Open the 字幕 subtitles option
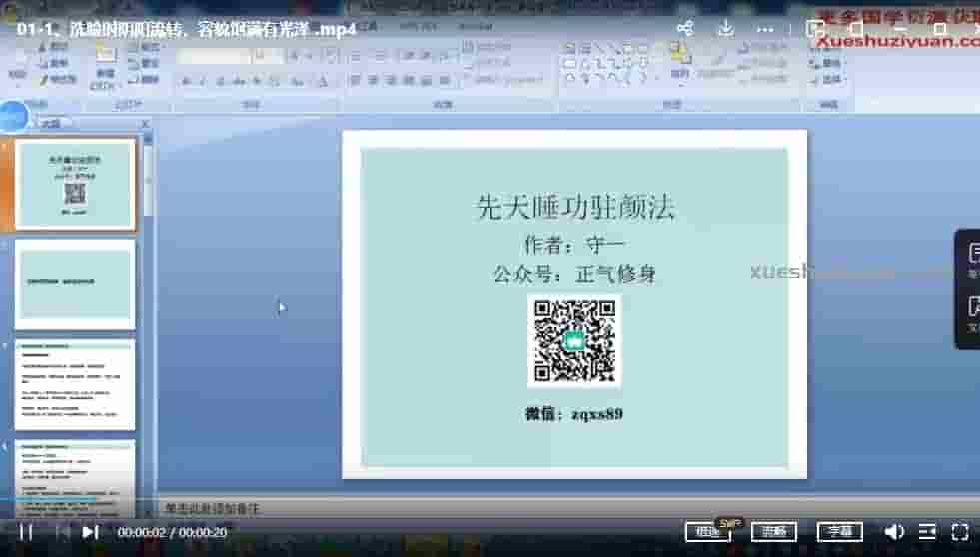Viewport: 980px width, 557px height. [x=839, y=532]
